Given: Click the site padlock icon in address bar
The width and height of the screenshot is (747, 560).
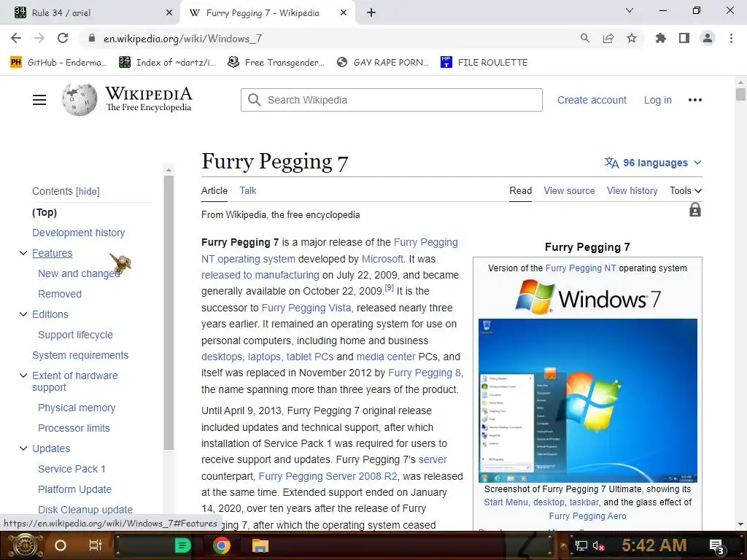Looking at the screenshot, I should (x=92, y=38).
